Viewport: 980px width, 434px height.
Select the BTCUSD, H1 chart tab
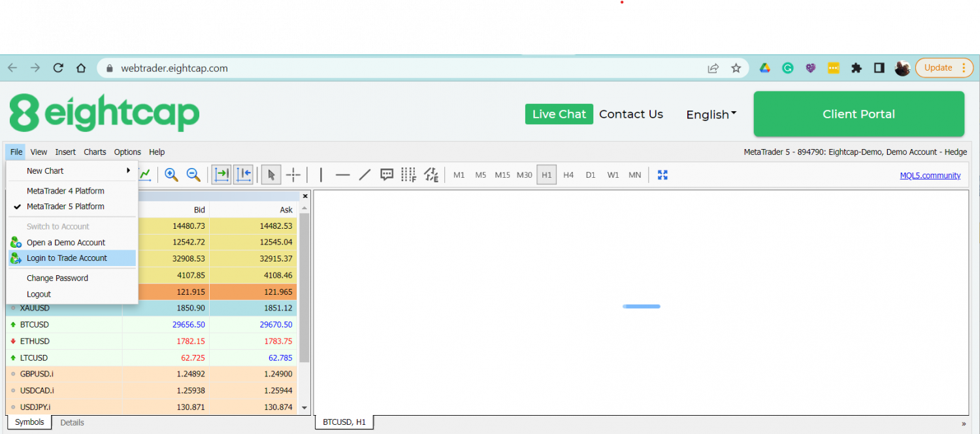pos(344,422)
